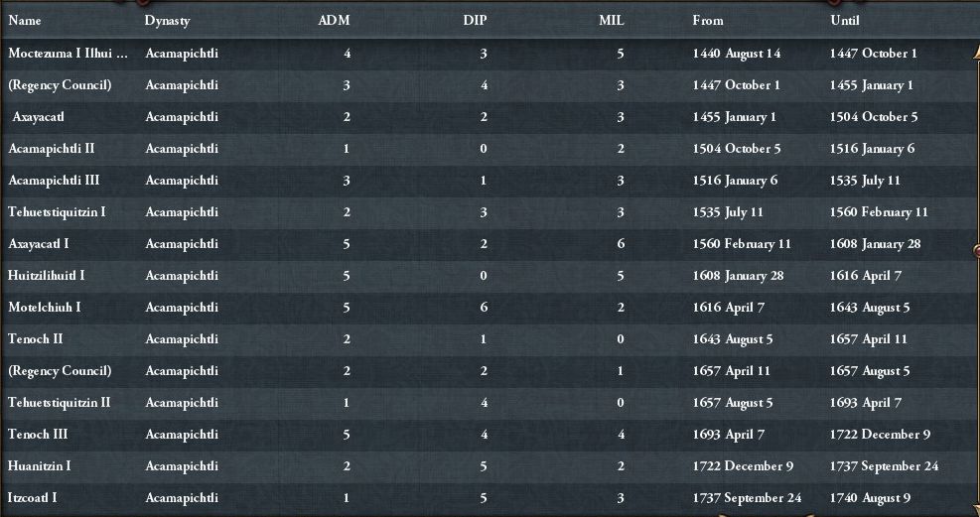Select first Regency Council row from 1447
Image resolution: width=980 pixels, height=517 pixels.
click(x=60, y=85)
